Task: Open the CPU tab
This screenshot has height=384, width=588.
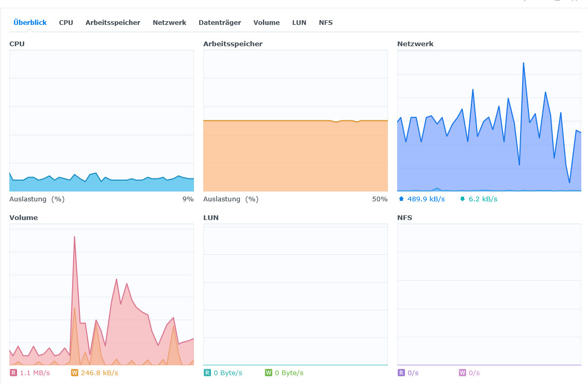Action: tap(66, 22)
